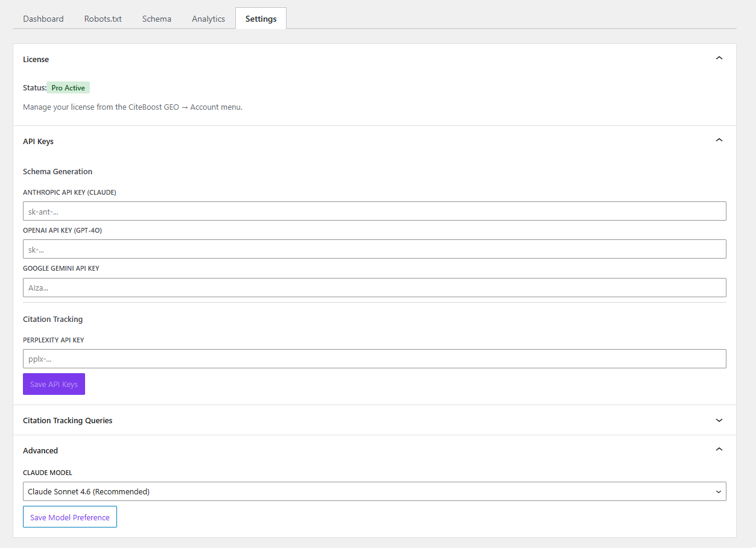Click the Perplexity API Key field
This screenshot has width=756, height=548.
tap(374, 359)
